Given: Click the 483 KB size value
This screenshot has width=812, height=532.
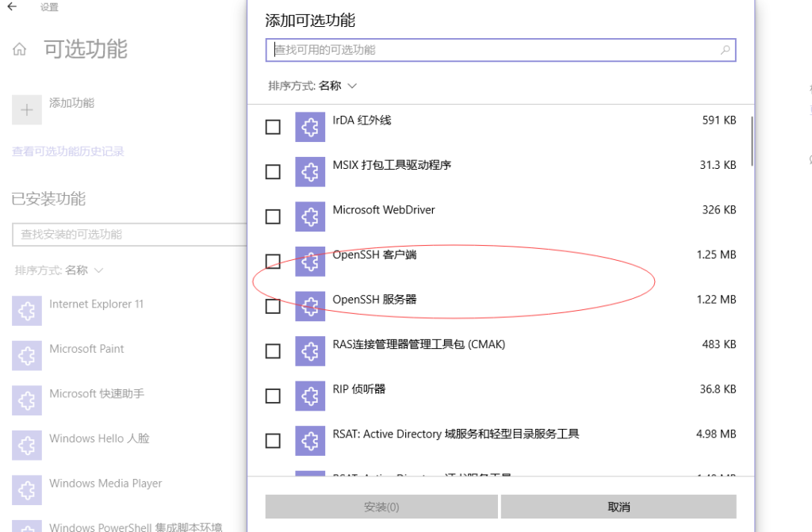Looking at the screenshot, I should (718, 344).
